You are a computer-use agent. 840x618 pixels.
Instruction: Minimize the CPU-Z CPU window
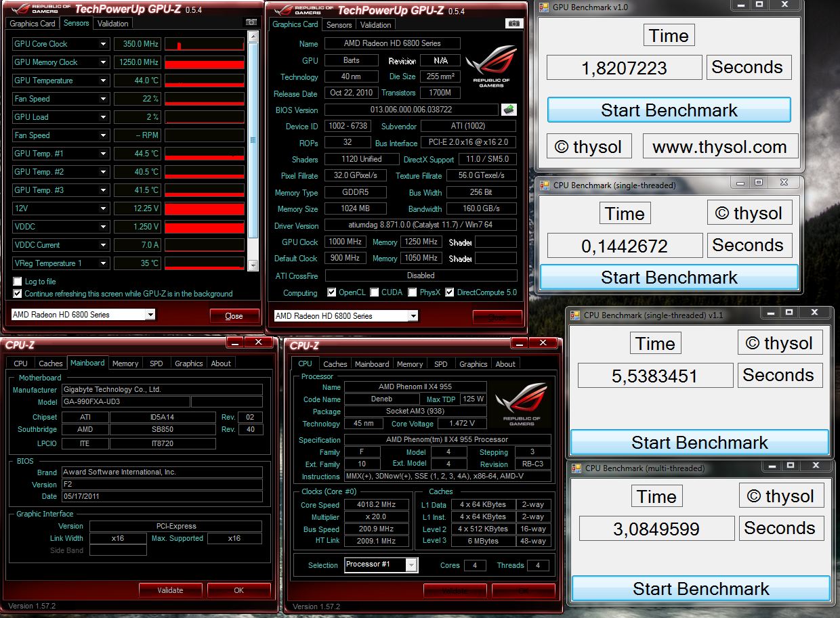[519, 344]
